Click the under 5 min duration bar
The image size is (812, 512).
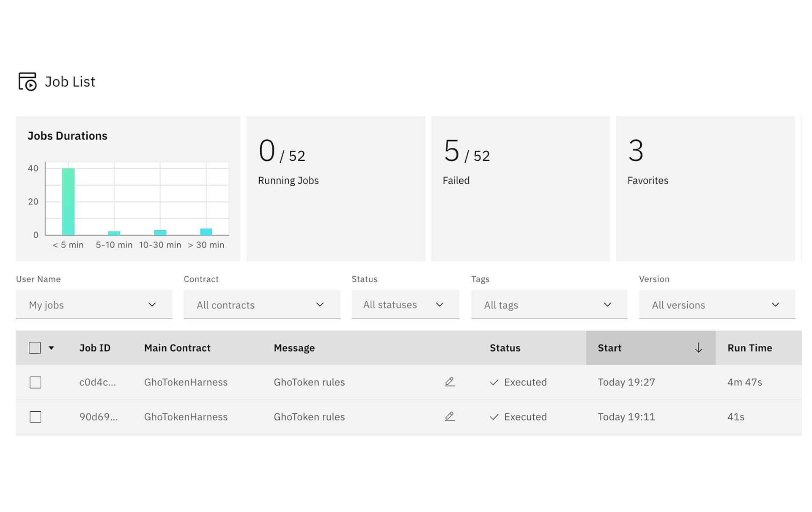tap(69, 201)
